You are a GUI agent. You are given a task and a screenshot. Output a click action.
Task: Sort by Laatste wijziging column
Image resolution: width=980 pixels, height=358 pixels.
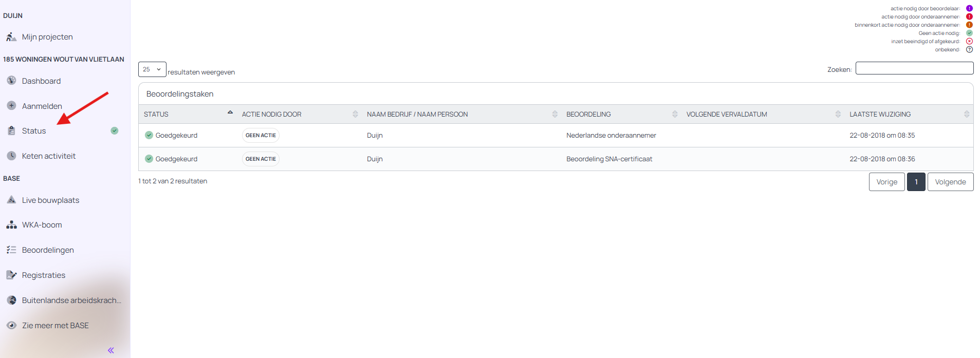(x=880, y=114)
